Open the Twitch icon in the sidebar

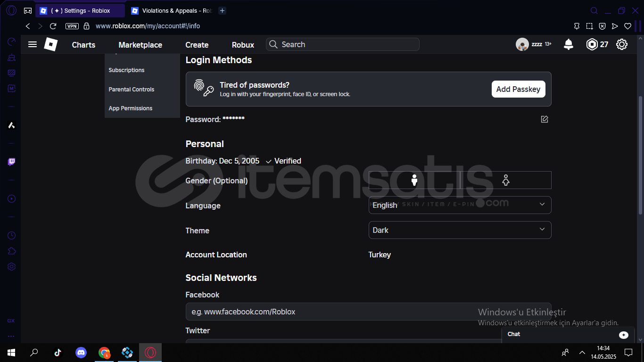point(12,162)
